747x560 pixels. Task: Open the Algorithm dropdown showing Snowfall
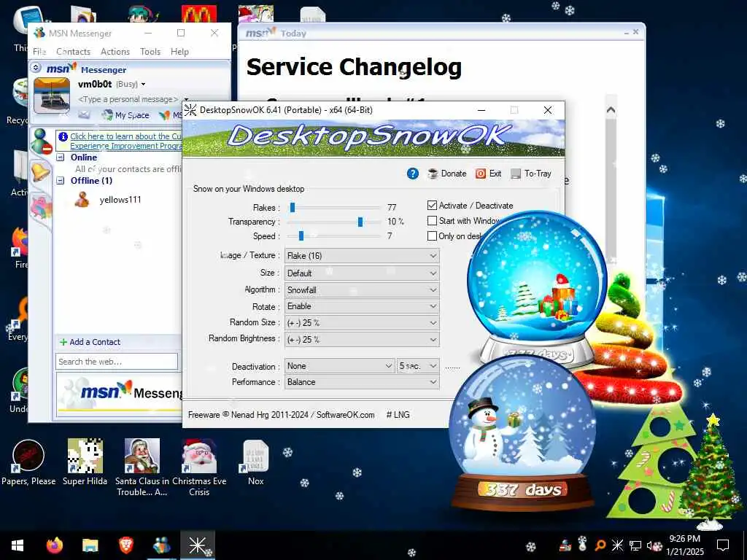(x=362, y=289)
